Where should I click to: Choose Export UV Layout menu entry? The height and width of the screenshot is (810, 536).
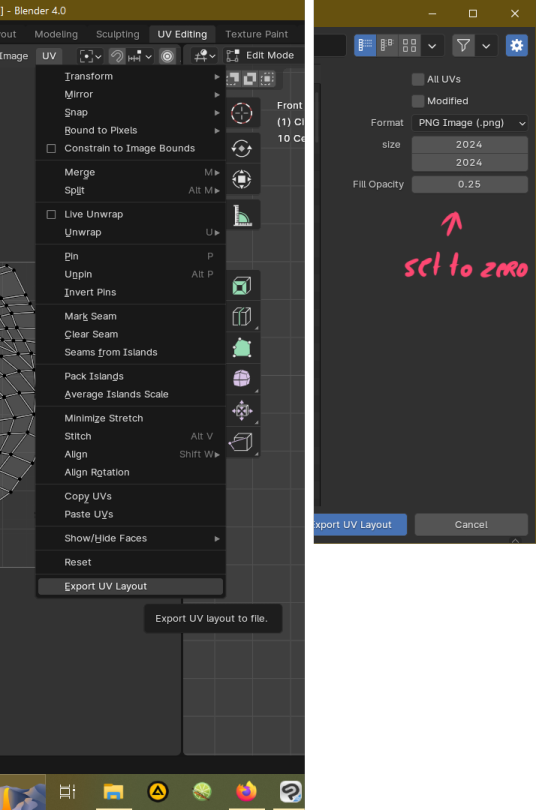click(131, 586)
